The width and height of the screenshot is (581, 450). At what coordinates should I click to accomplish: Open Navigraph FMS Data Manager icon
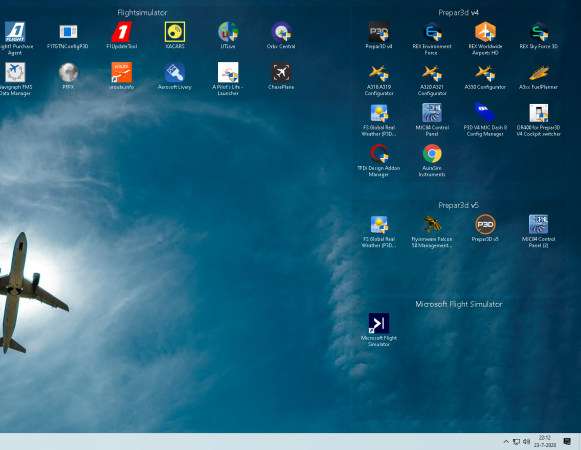[15, 72]
